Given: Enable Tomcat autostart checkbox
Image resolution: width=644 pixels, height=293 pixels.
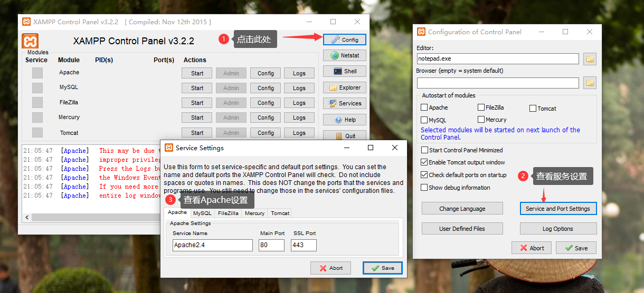Looking at the screenshot, I should pyautogui.click(x=533, y=108).
